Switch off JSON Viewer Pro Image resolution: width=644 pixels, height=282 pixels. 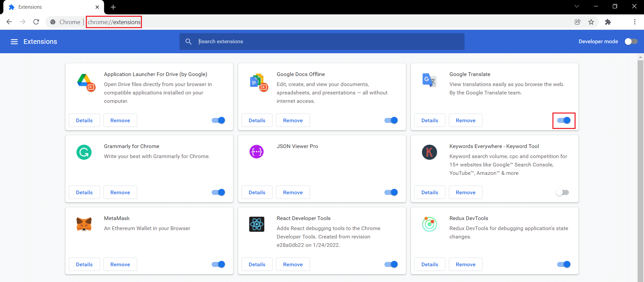coord(391,192)
